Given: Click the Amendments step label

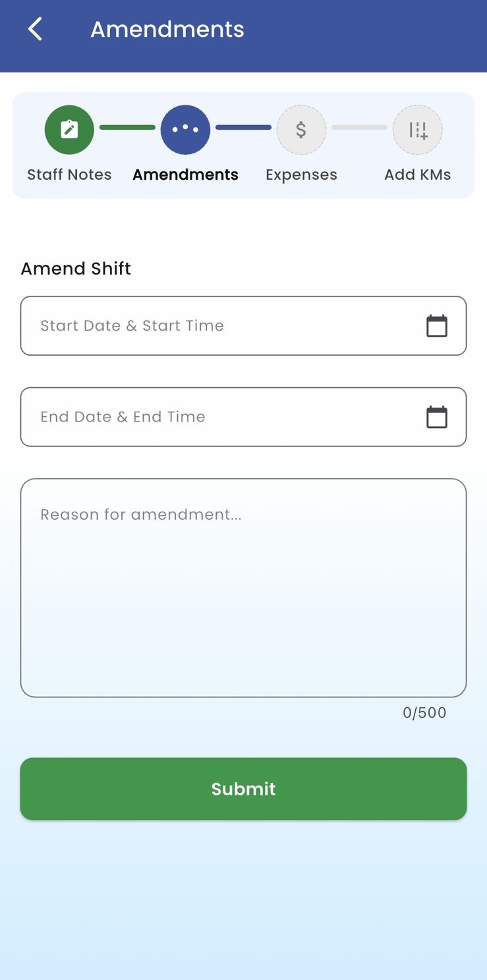Looking at the screenshot, I should [x=185, y=175].
